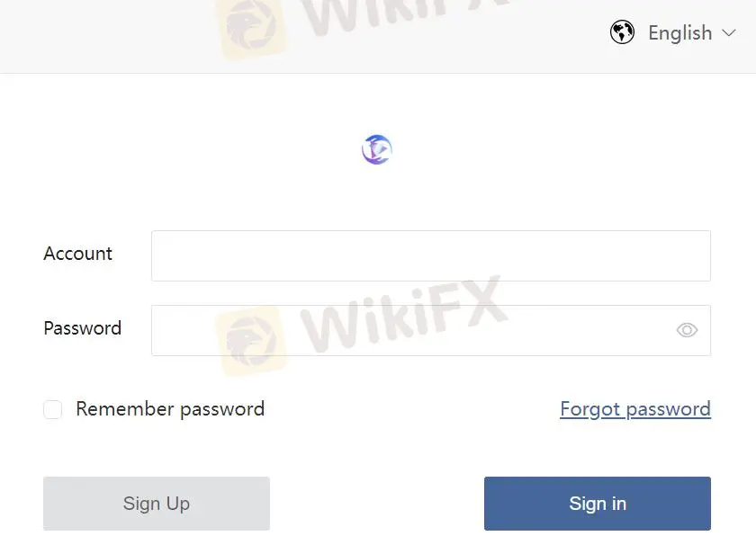This screenshot has height=554, width=756.
Task: Click the globe language icon
Action: pos(622,33)
